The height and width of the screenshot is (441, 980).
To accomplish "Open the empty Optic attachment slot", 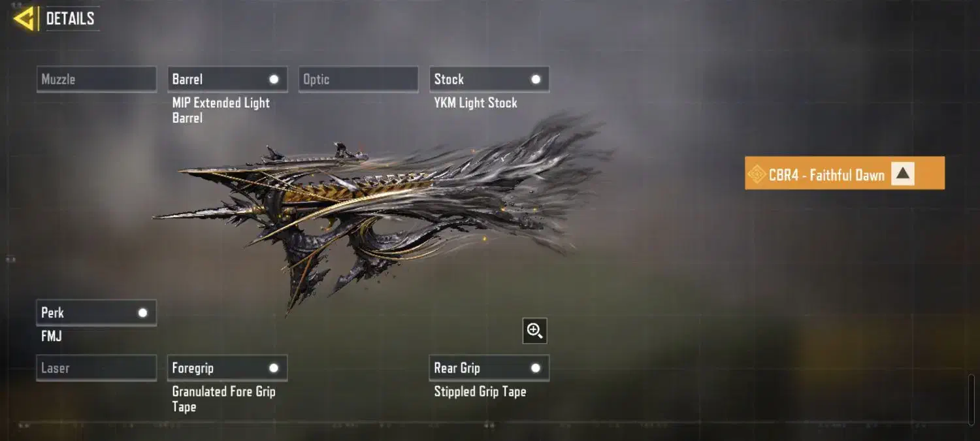I will (x=359, y=79).
